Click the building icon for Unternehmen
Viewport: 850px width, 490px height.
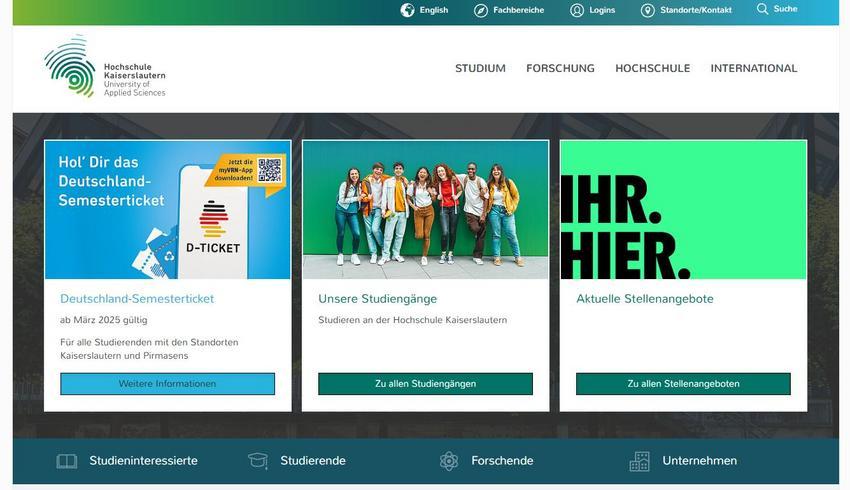pyautogui.click(x=640, y=461)
